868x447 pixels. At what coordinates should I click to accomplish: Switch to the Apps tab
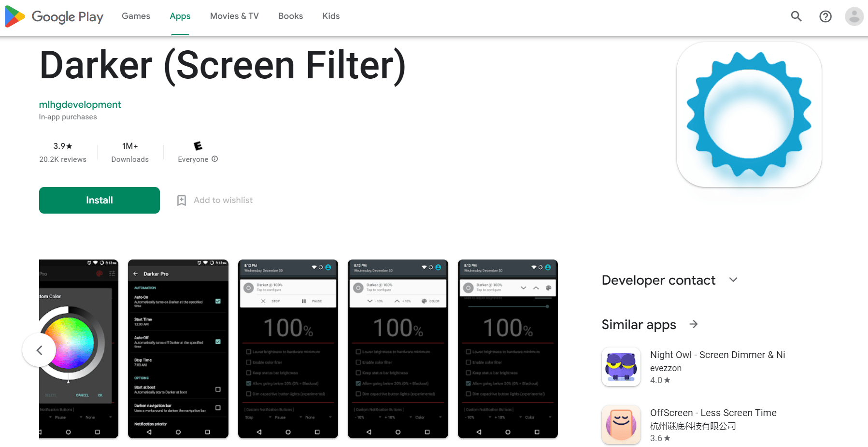[180, 16]
